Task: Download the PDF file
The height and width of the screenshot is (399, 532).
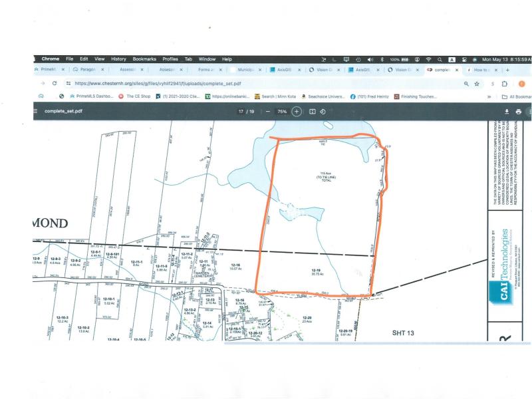Action: (507, 111)
